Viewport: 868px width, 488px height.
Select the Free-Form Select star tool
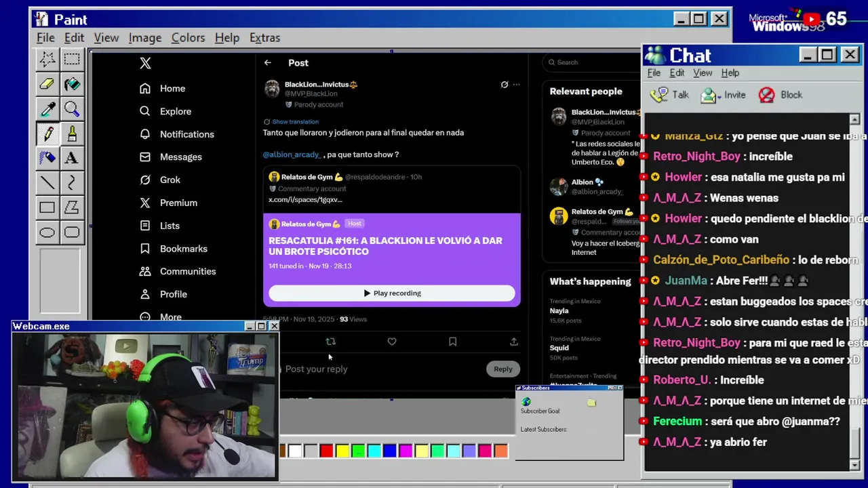click(x=47, y=60)
